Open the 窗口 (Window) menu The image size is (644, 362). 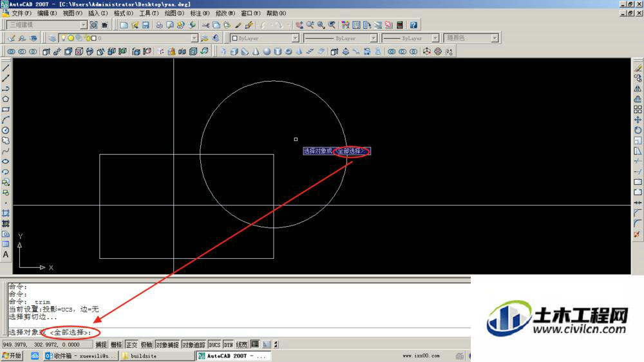(251, 14)
